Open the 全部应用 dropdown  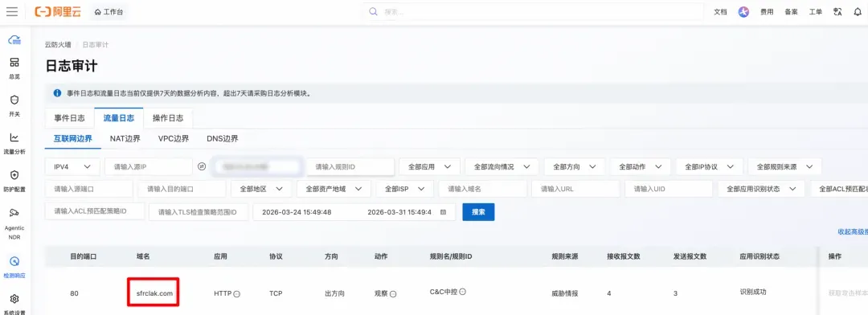point(429,166)
